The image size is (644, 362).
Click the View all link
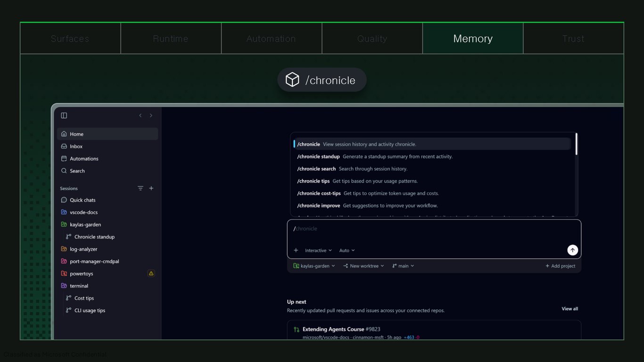(570, 309)
